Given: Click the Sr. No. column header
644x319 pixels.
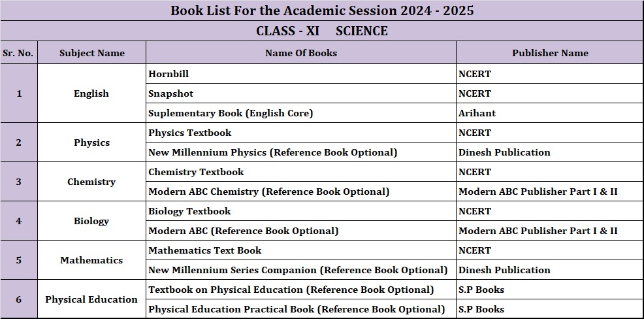Looking at the screenshot, I should click(x=18, y=53).
